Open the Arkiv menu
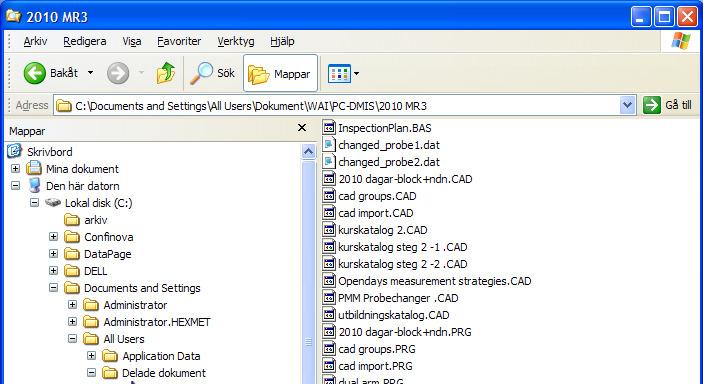This screenshot has width=703, height=384. (x=35, y=41)
